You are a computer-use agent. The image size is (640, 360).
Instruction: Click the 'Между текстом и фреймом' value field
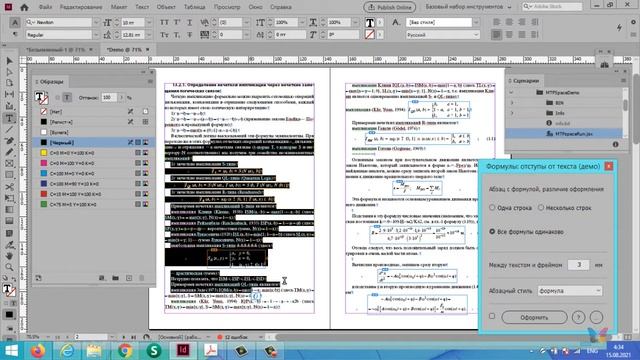click(579, 264)
